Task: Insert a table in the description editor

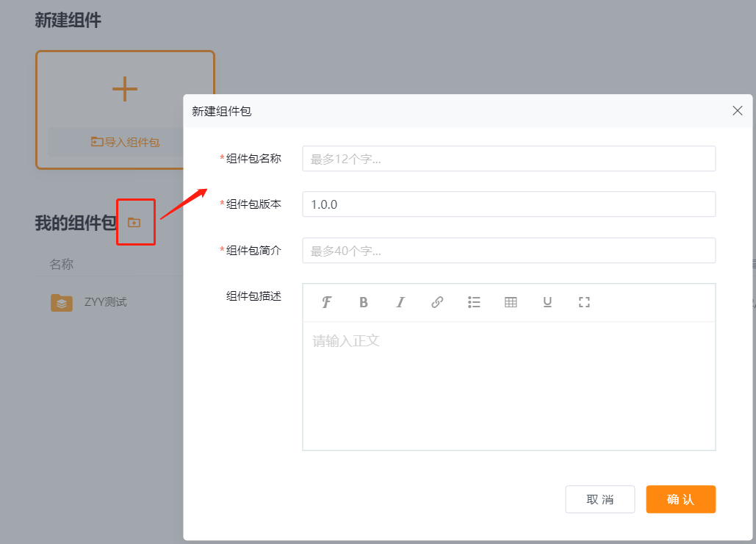Action: [x=511, y=302]
